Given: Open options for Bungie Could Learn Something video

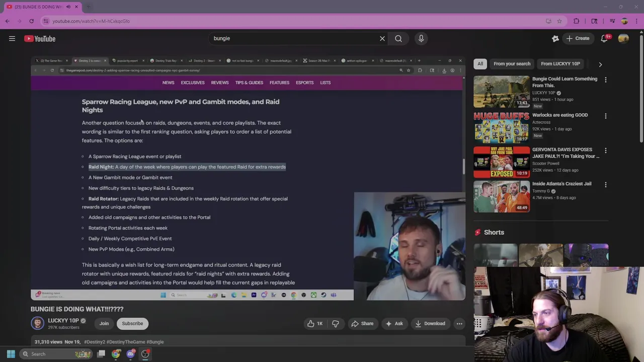Looking at the screenshot, I should (605, 80).
